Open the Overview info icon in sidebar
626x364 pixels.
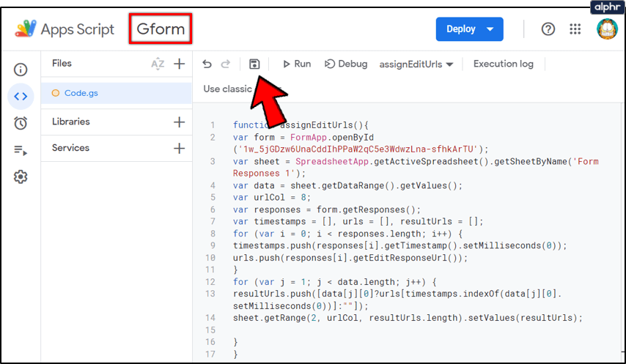click(x=21, y=70)
